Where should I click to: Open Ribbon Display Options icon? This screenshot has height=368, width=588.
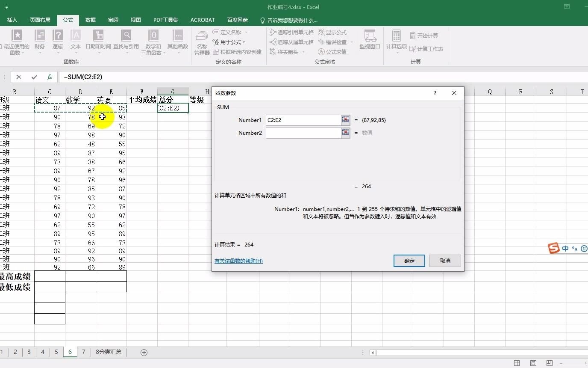tap(567, 7)
